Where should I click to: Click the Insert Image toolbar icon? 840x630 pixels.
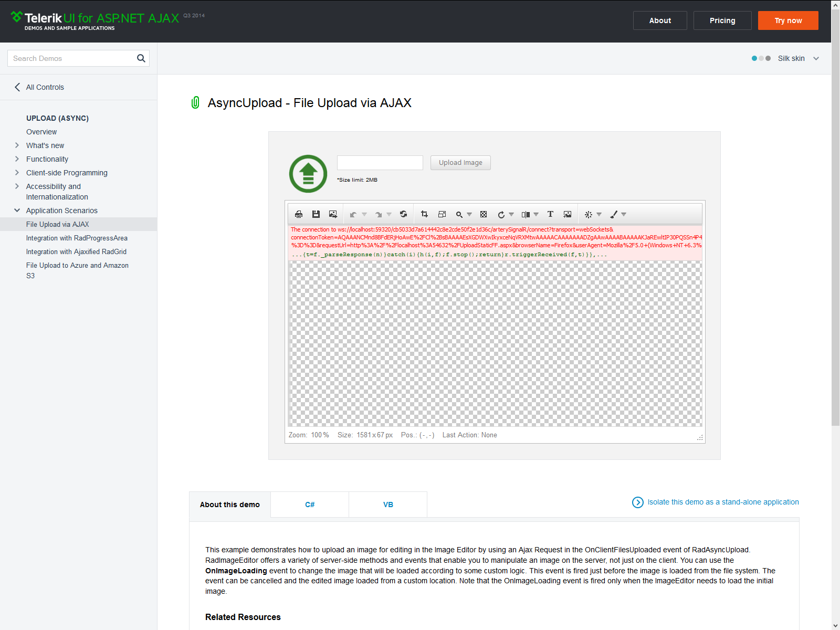coord(568,214)
